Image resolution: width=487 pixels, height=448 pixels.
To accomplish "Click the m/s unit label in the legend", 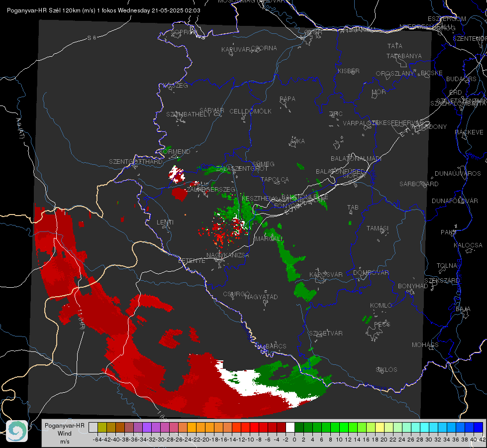I will (x=64, y=442).
